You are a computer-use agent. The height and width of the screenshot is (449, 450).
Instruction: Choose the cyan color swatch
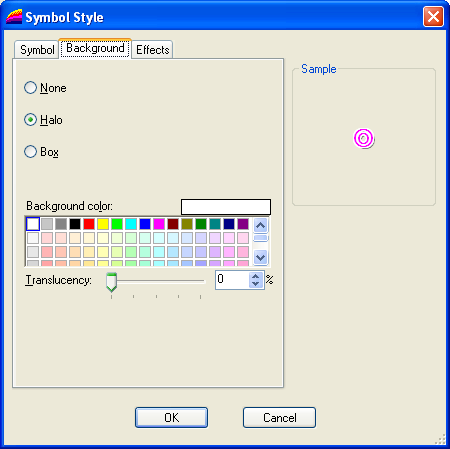coord(131,224)
